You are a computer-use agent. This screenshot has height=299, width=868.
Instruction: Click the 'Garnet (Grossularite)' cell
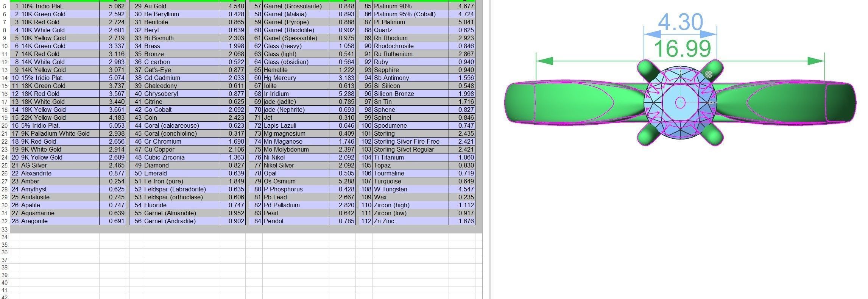(296, 6)
